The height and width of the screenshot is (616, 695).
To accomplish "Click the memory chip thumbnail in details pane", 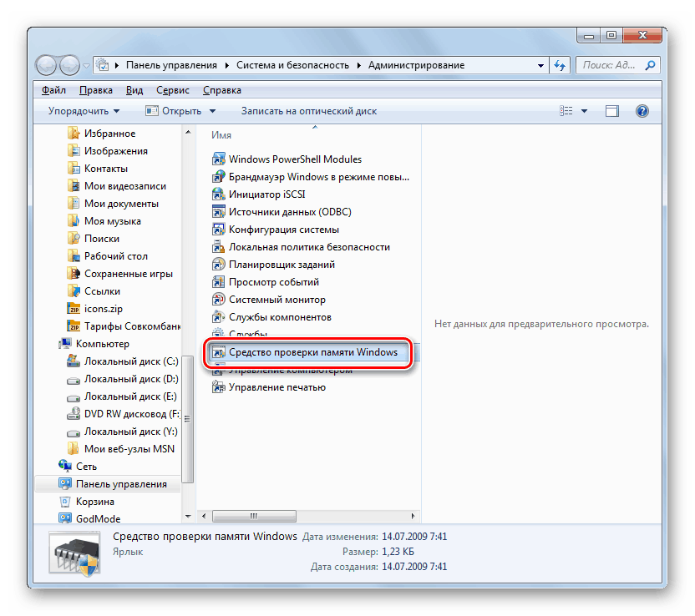I will [x=76, y=555].
